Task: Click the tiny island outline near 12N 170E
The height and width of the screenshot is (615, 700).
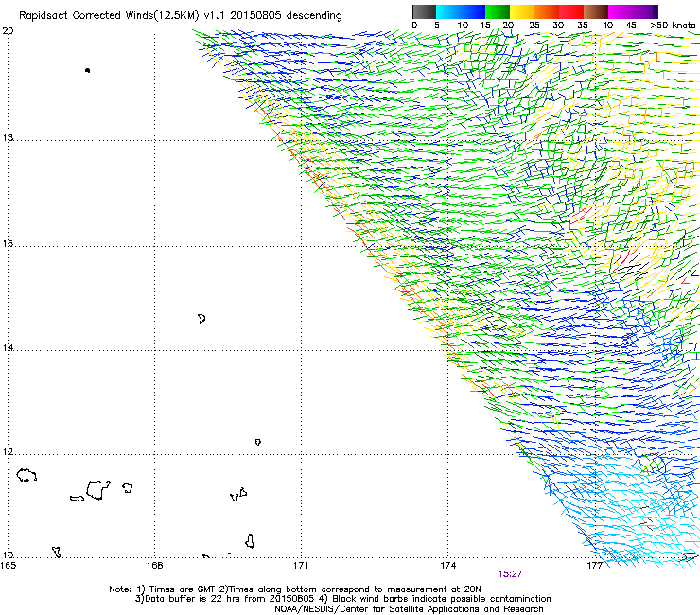Action: coord(258,442)
